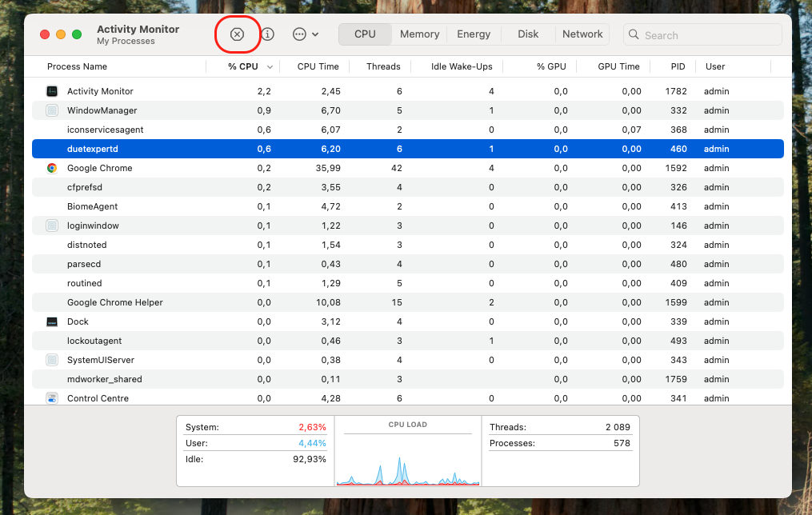Click the WindowManager process icon
This screenshot has height=515, width=812.
click(x=52, y=110)
